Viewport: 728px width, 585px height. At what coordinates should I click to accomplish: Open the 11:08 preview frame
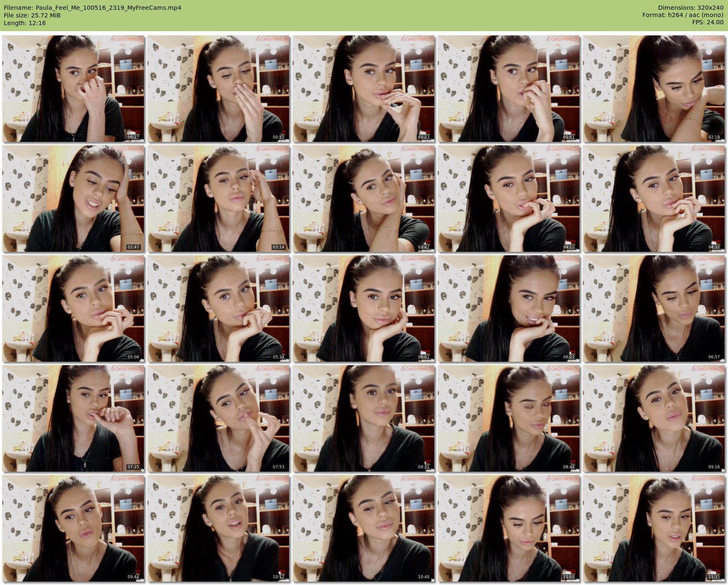coord(509,528)
